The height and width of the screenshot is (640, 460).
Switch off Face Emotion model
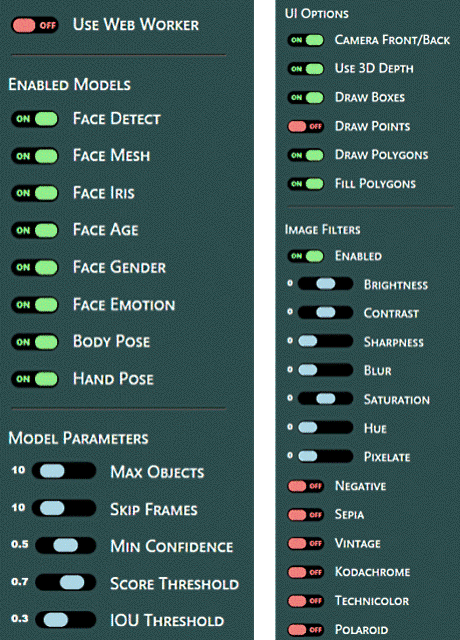[35, 304]
